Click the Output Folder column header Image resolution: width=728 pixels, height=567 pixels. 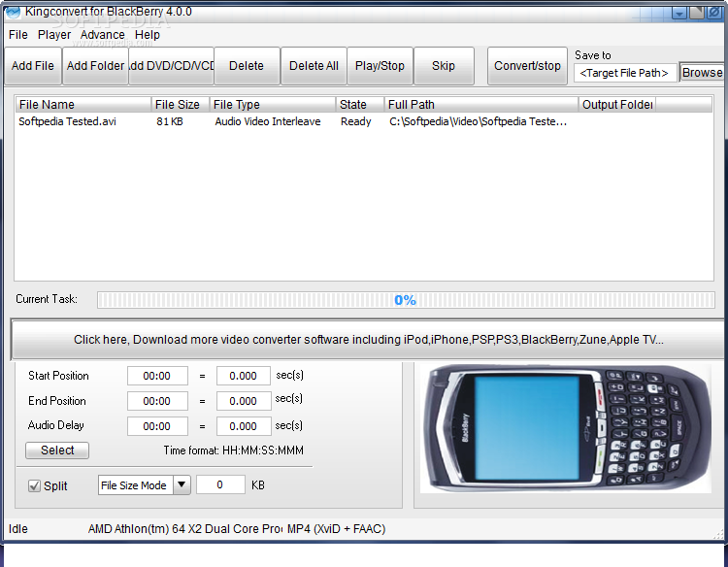coord(617,105)
